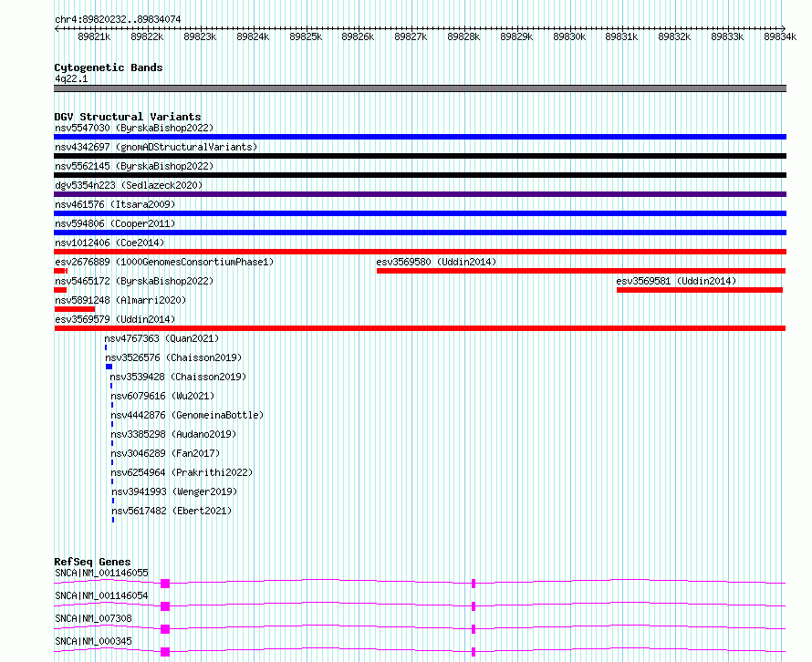Click the black bar under nsv5562145
The height and width of the screenshot is (662, 812).
coord(420,175)
